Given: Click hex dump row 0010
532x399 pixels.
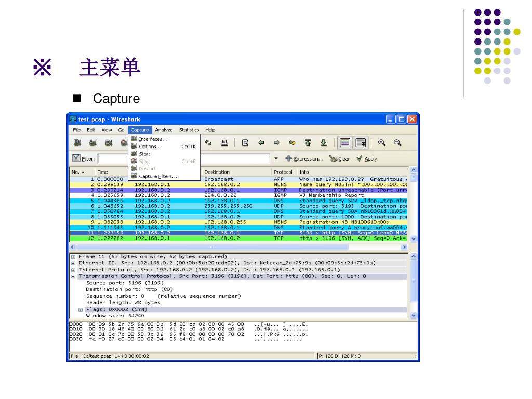Looking at the screenshot, I should click(x=189, y=329).
